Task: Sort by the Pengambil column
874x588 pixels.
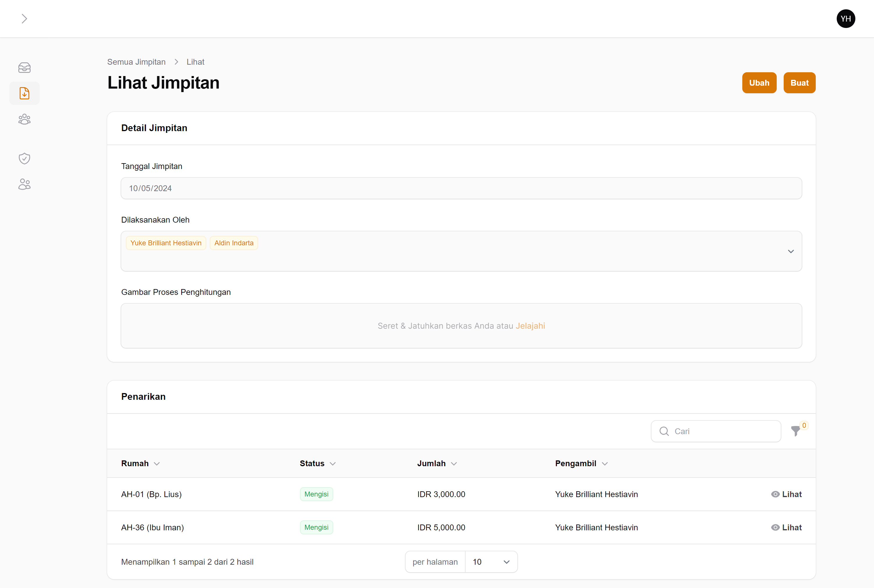Action: [581, 464]
